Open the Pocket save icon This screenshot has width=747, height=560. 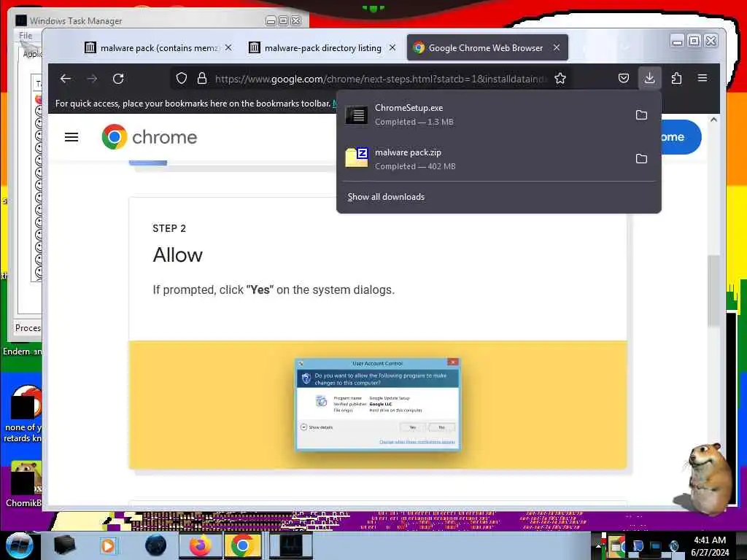pyautogui.click(x=624, y=79)
